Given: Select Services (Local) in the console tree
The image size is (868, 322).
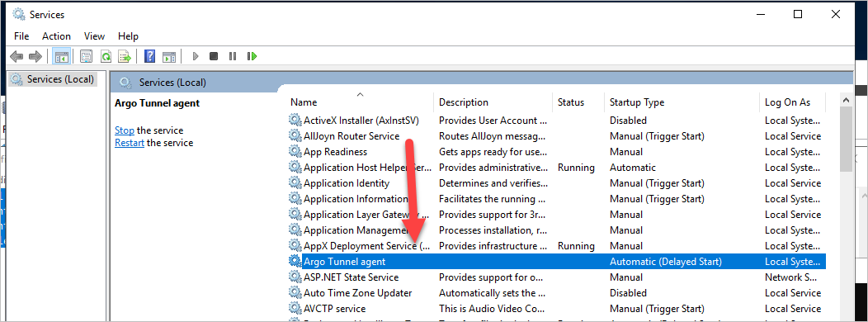Looking at the screenshot, I should coord(52,79).
